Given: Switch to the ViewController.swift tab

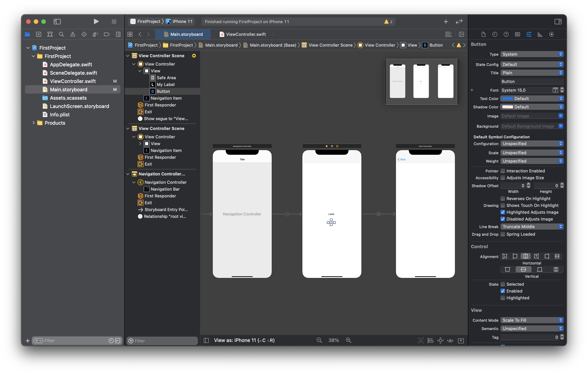Looking at the screenshot, I should [242, 34].
